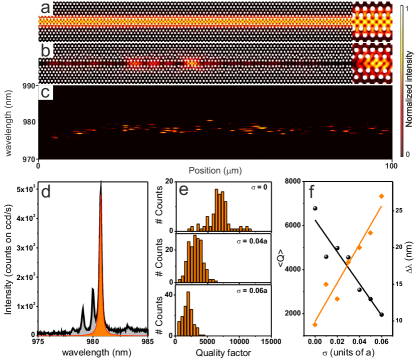Screen dimensions: 416x360
Task: Click the topmost orange diamond in panel f
Action: coord(382,196)
